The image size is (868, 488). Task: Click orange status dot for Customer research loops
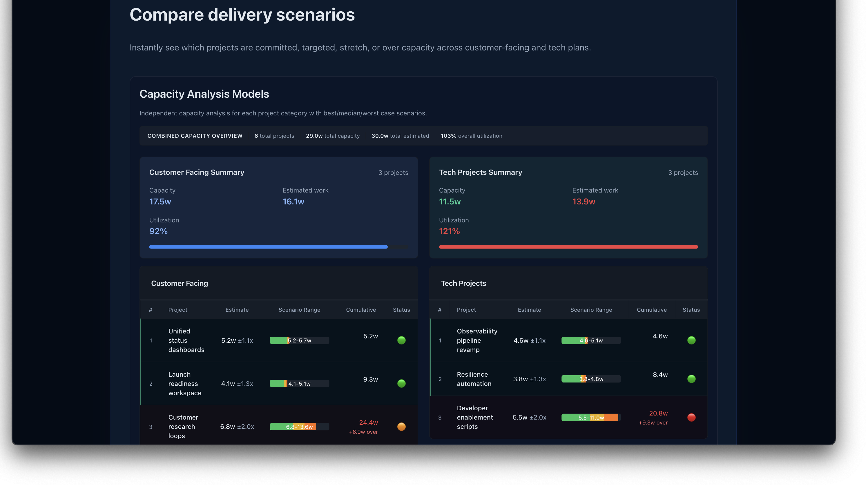click(401, 426)
